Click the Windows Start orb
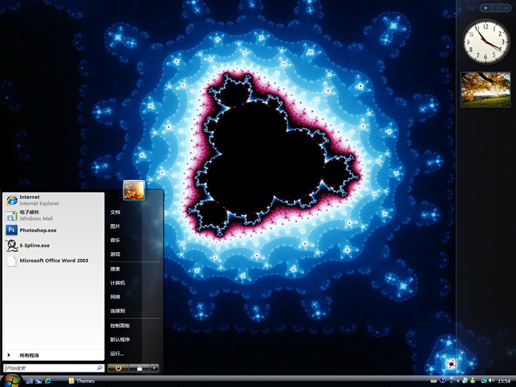The image size is (516, 387). coord(11,381)
